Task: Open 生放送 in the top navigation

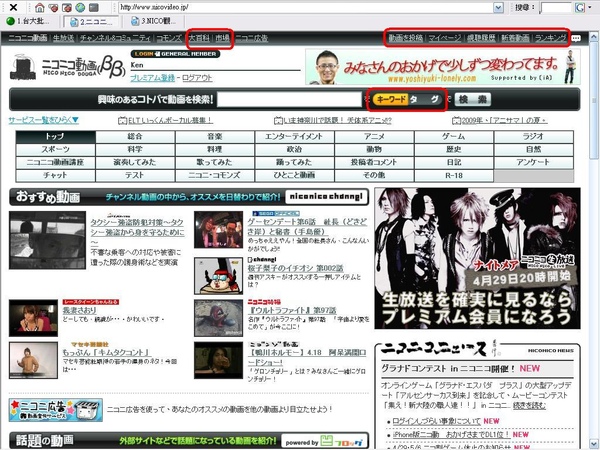Action: [x=63, y=38]
